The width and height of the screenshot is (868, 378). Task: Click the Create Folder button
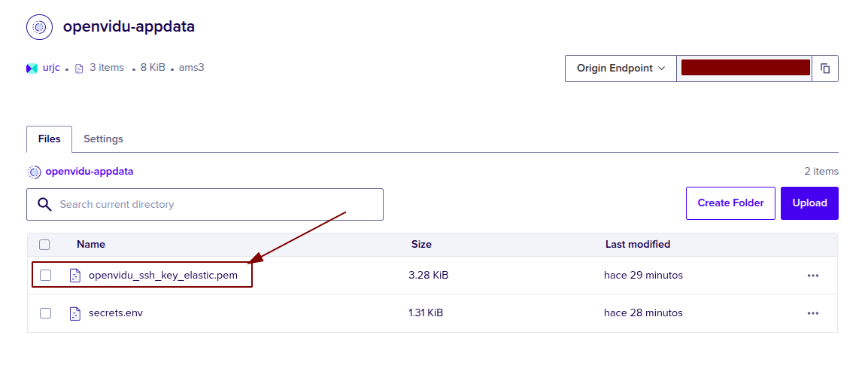(x=730, y=203)
